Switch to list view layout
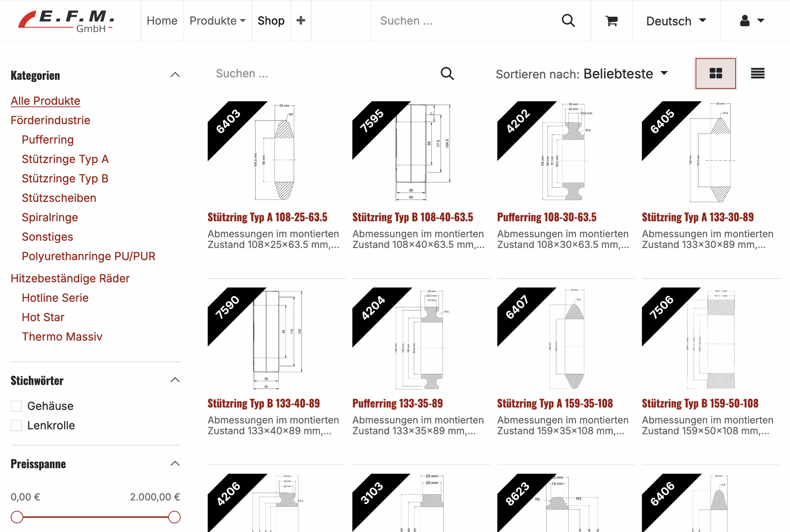Screen dimensions: 790x532 coord(757,74)
